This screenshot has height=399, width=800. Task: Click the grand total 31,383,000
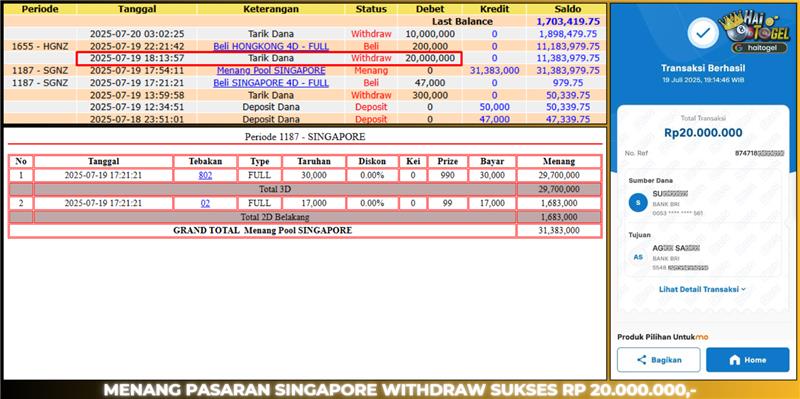point(559,231)
